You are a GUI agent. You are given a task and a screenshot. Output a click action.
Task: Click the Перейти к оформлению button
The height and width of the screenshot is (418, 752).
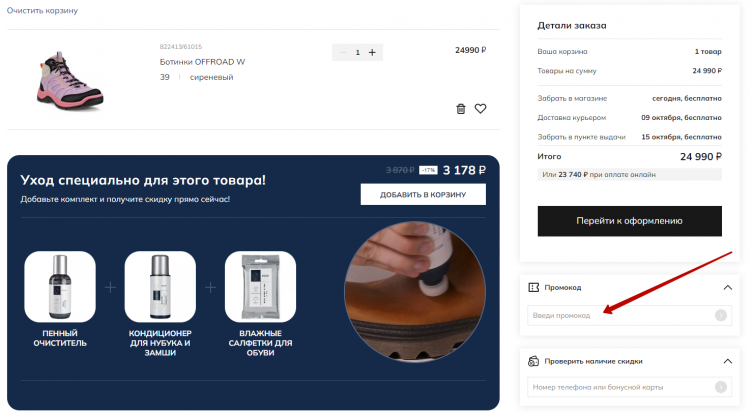click(629, 221)
